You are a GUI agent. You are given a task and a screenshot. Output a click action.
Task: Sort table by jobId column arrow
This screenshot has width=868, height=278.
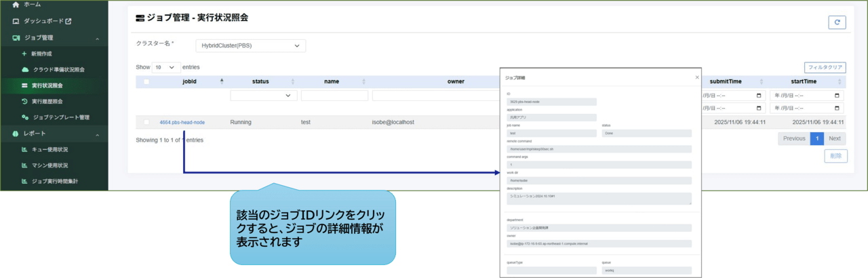pyautogui.click(x=222, y=81)
